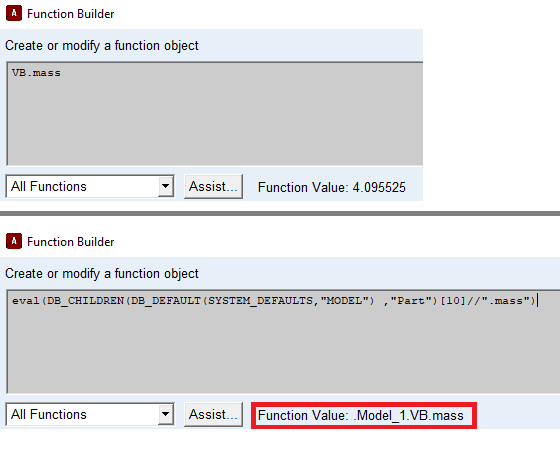Open the lower All Functions dropdown arrow
Image resolution: width=560 pixels, height=449 pixels.
coord(165,414)
